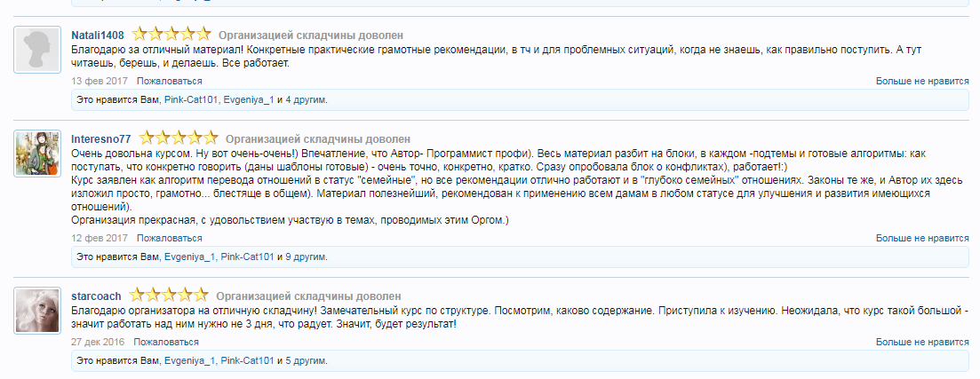Show '5 другим' likers on starcoach's review

(x=306, y=360)
